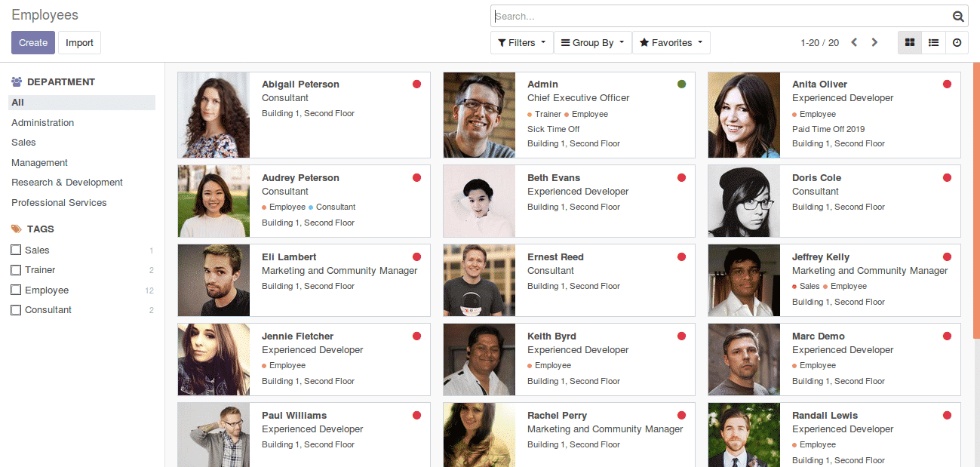Click the search magnifier icon
Image resolution: width=980 pixels, height=467 pixels.
(x=958, y=17)
